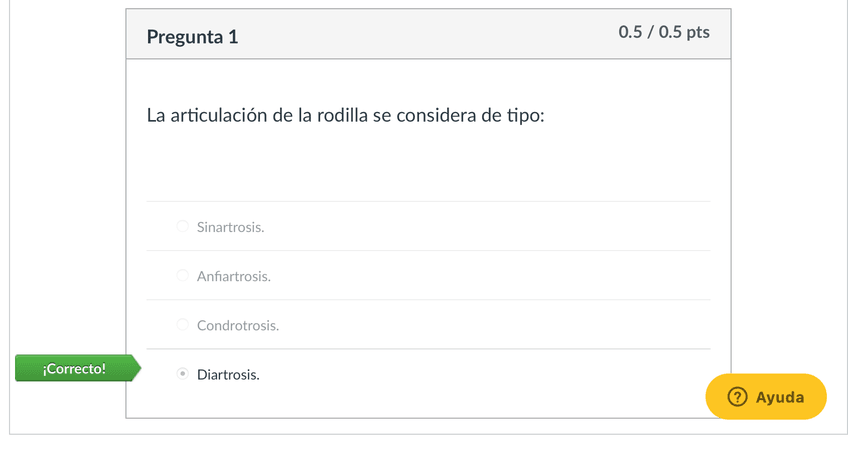The width and height of the screenshot is (848, 457).
Task: Click the 0.5 / 0.5 pts score
Action: [664, 32]
